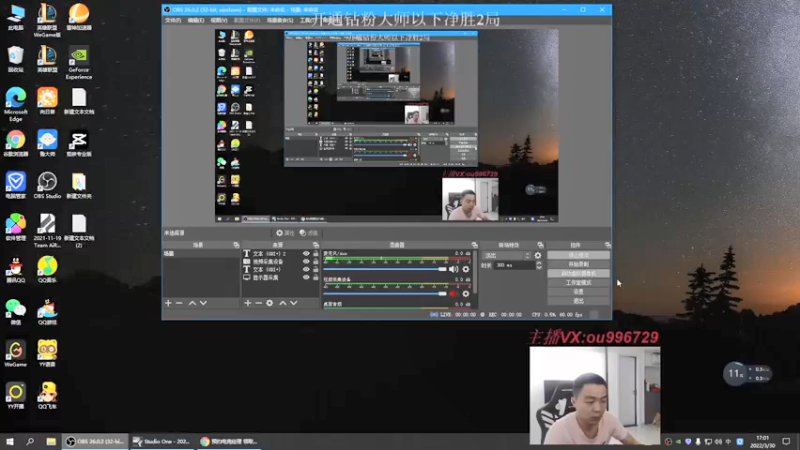Open source Properties button above docks
800x450 pixels.
[285, 233]
